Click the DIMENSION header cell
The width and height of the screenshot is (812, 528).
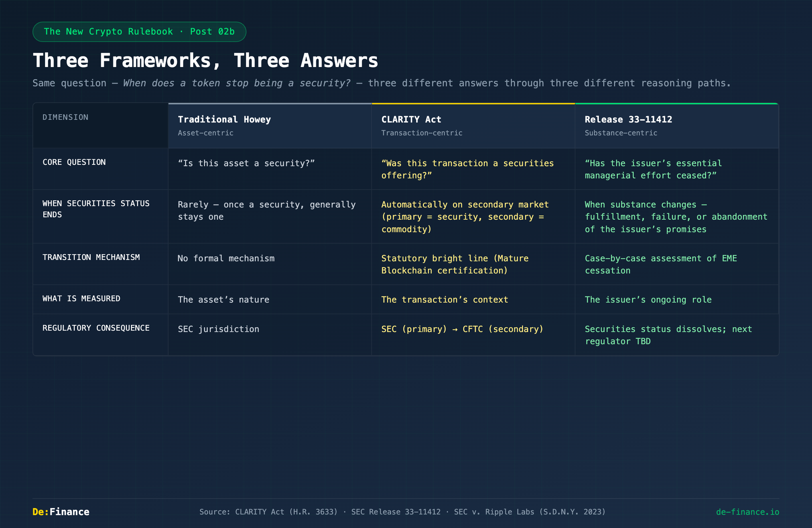coord(65,117)
